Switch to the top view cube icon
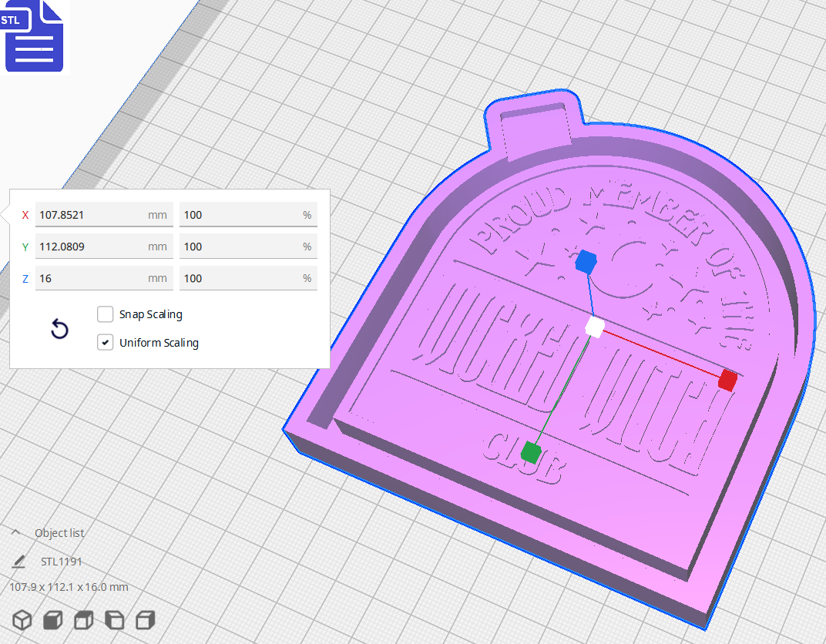 [83, 620]
